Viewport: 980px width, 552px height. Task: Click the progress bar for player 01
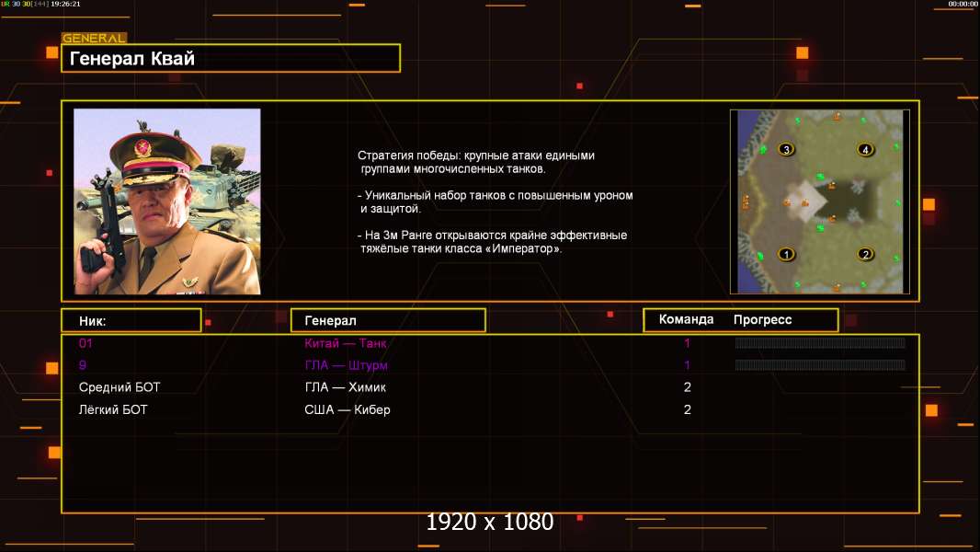point(820,342)
